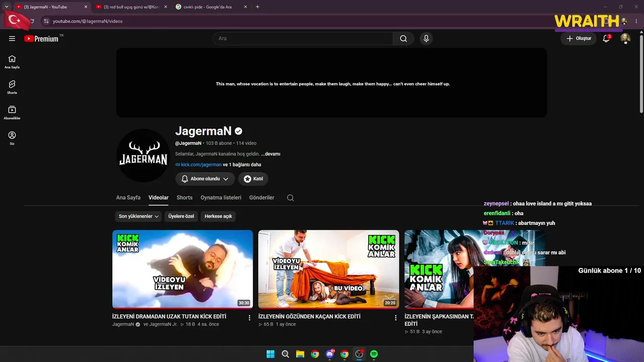Click the 1 ay önce upload date

pyautogui.click(x=285, y=324)
